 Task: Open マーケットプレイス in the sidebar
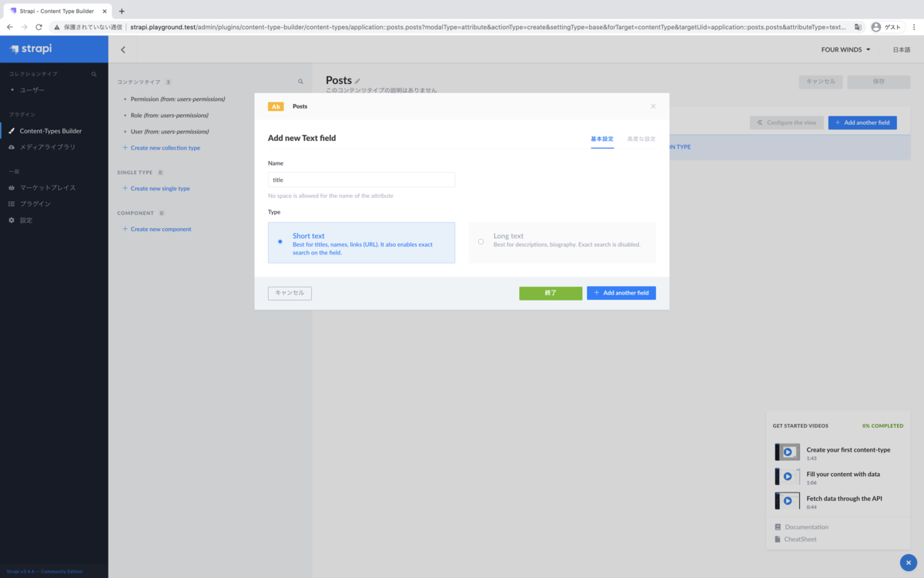(x=47, y=187)
